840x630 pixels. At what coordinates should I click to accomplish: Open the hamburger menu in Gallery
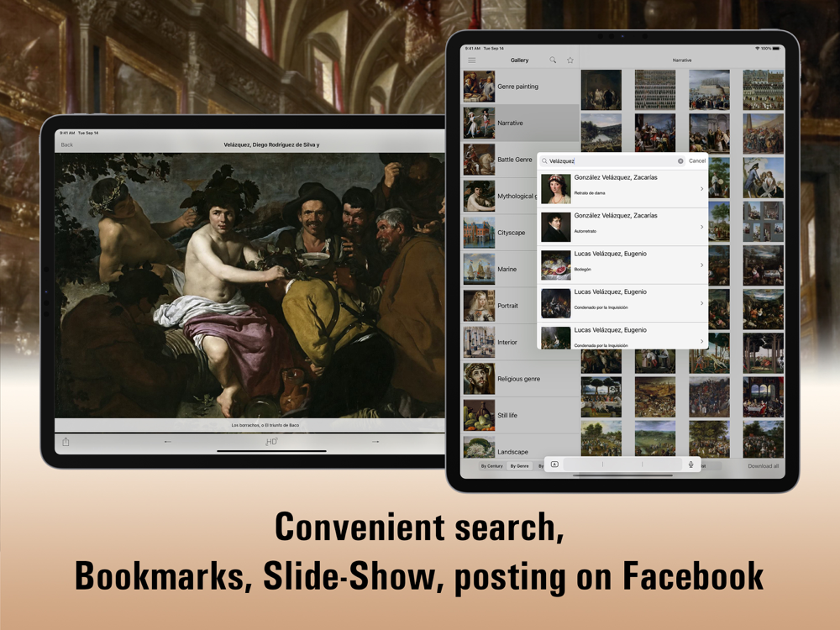(472, 60)
